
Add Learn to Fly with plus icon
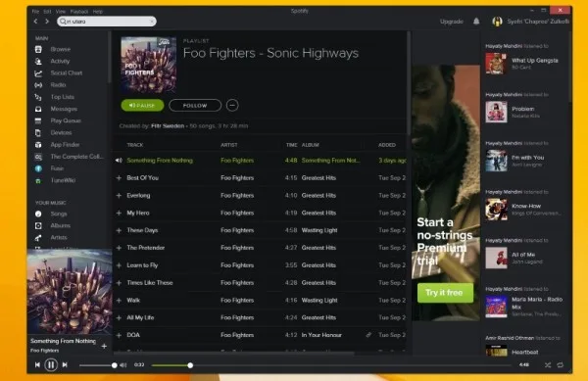[x=119, y=265]
